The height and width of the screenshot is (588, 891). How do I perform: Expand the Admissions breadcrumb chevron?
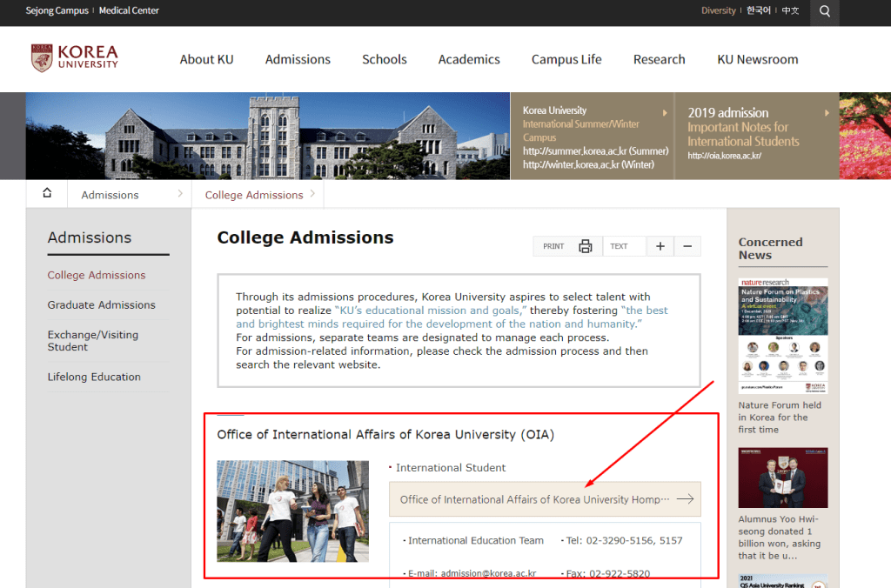point(180,194)
